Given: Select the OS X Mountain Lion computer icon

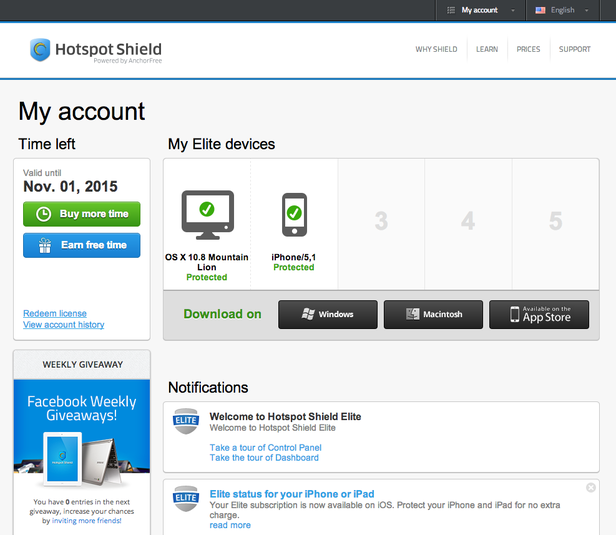Looking at the screenshot, I should [207, 215].
